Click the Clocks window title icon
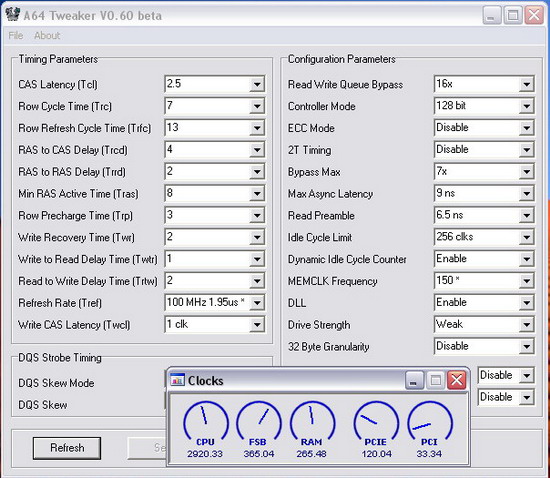 tap(177, 380)
